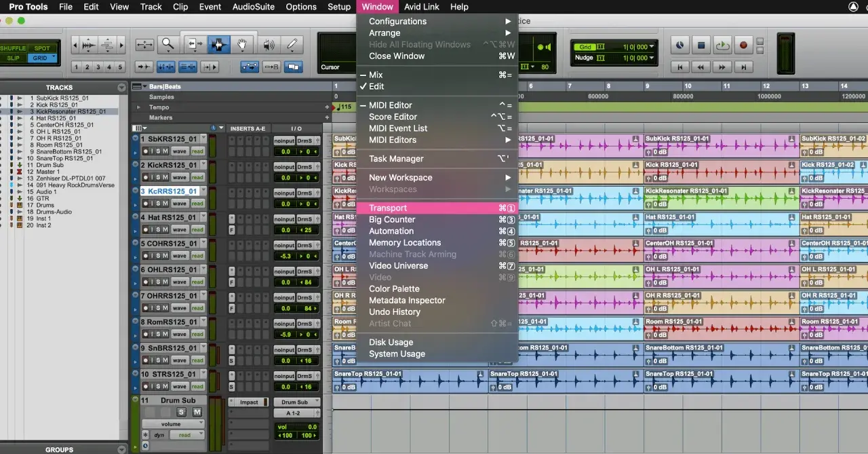The image size is (868, 454).
Task: Expand the Tempo ruler triangle
Action: click(x=139, y=107)
